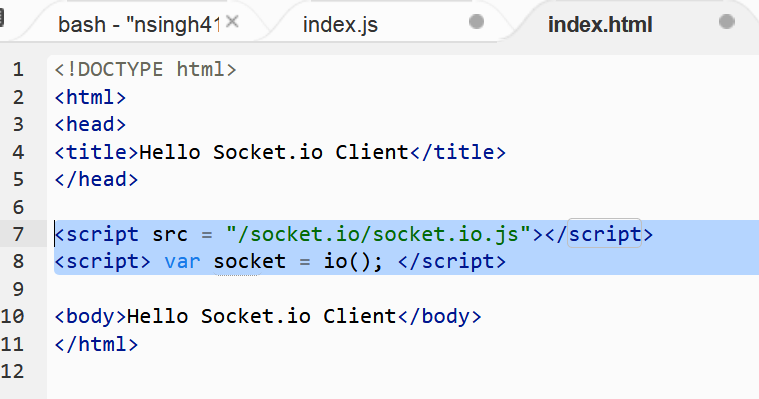Click the "/socket.io/socket.io.js" string
759x399 pixels.
pos(379,234)
